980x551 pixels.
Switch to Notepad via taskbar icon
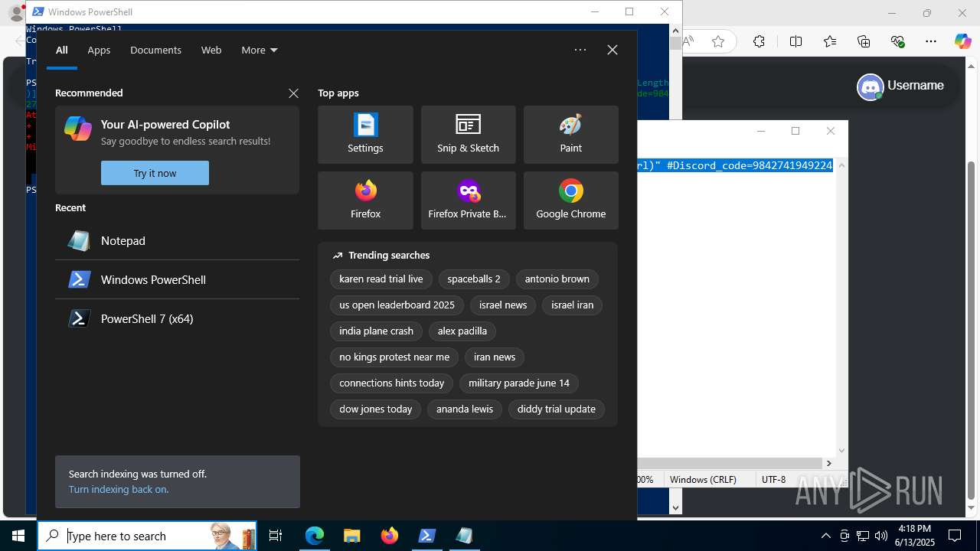465,536
